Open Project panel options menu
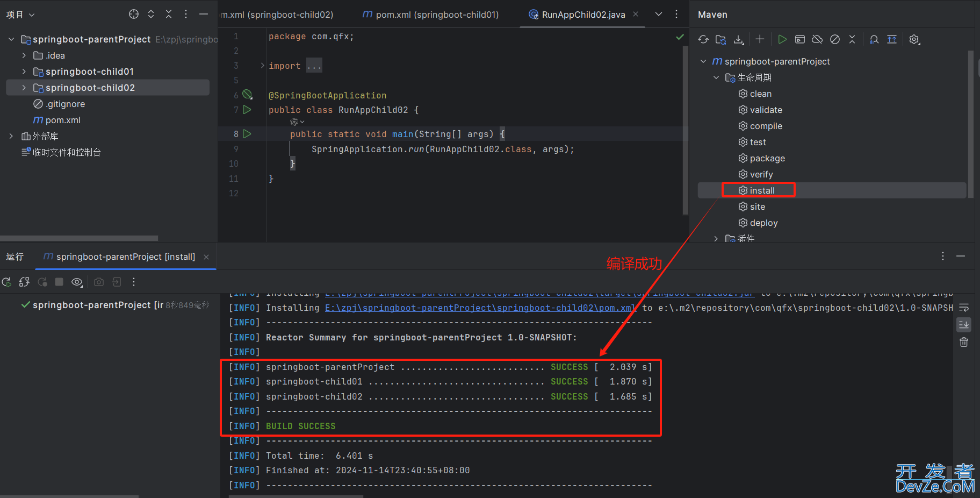 (186, 14)
